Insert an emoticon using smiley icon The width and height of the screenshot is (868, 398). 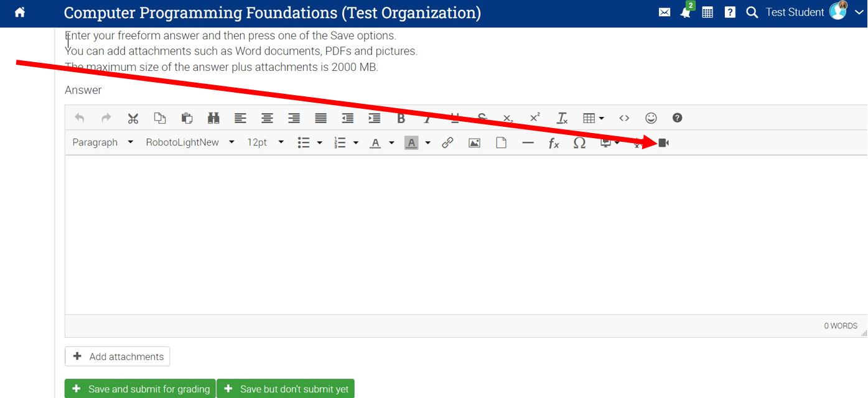click(651, 118)
